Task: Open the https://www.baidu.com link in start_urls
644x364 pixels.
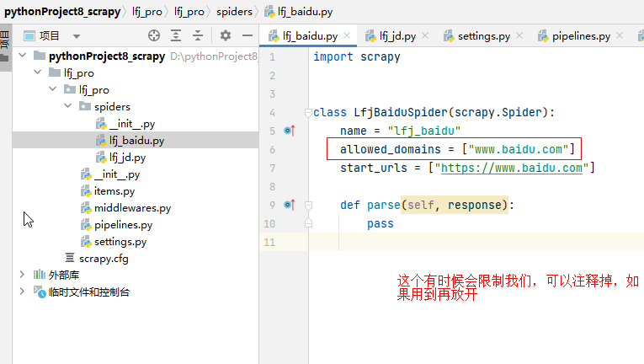Action: (512, 168)
